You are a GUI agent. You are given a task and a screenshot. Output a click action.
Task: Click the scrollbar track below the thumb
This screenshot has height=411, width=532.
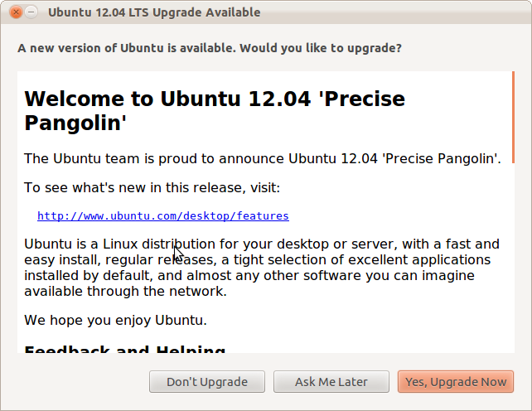pyautogui.click(x=513, y=265)
